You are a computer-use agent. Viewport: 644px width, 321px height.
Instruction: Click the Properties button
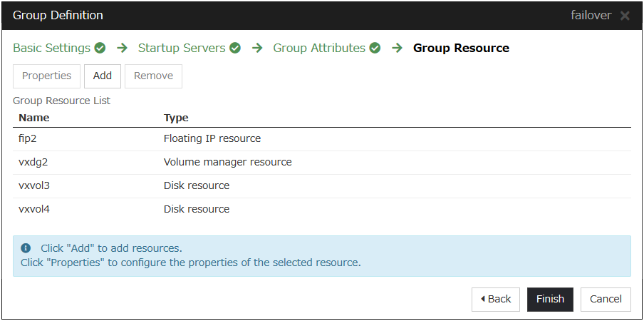[46, 76]
